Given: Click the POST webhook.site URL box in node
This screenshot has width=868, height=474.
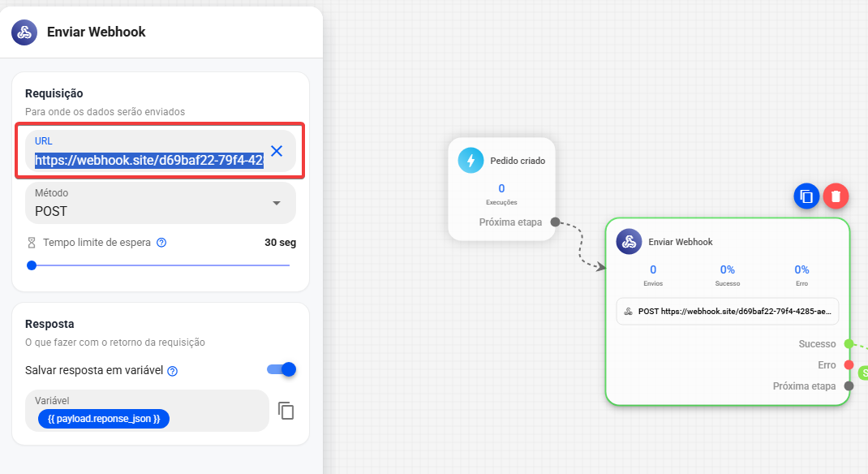Looking at the screenshot, I should coord(728,311).
